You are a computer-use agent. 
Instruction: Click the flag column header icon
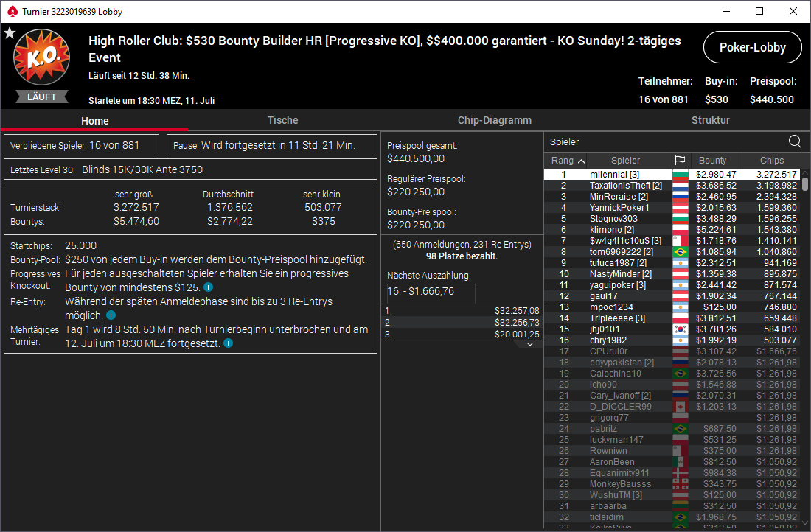680,161
